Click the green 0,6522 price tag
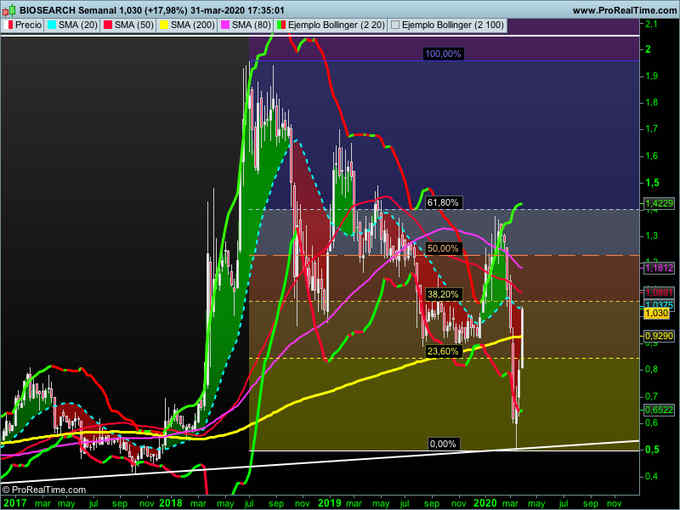The image size is (680, 510). 659,409
